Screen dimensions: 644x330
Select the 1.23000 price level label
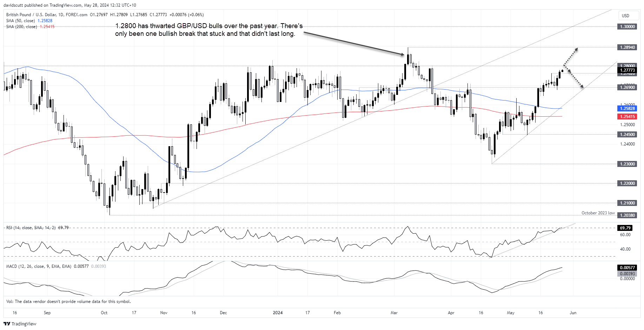pos(627,164)
